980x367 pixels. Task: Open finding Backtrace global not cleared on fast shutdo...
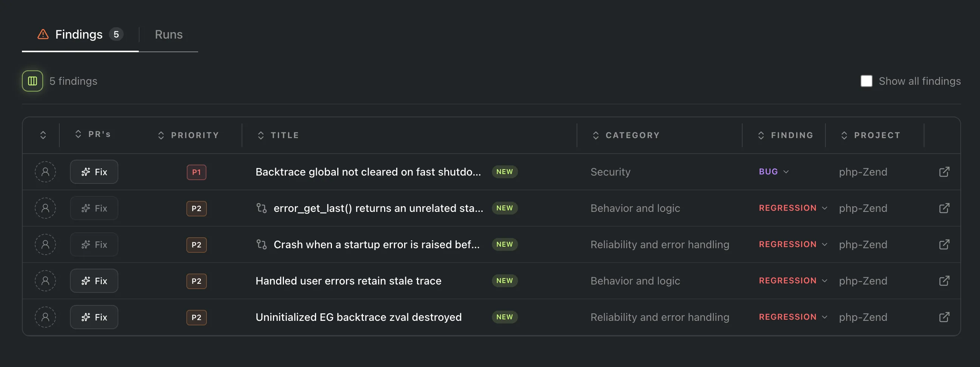(368, 172)
